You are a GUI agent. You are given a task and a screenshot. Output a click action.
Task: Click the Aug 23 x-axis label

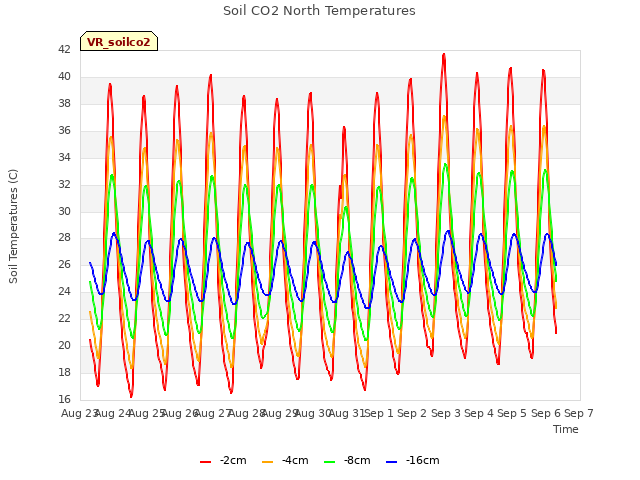(x=79, y=413)
